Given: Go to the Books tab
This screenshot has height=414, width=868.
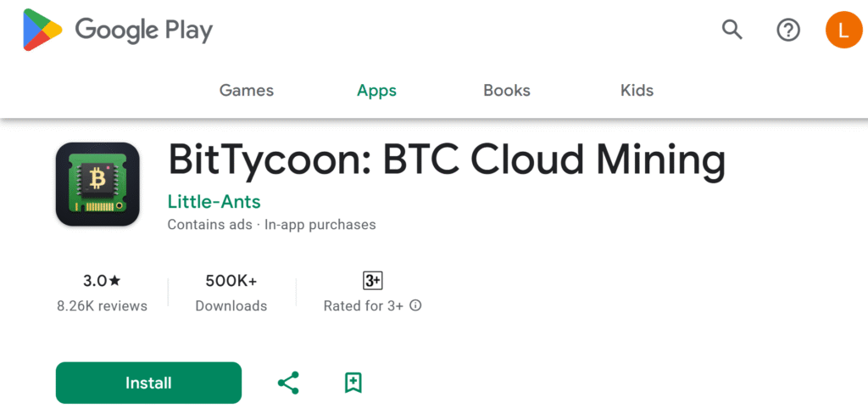Looking at the screenshot, I should (x=506, y=91).
